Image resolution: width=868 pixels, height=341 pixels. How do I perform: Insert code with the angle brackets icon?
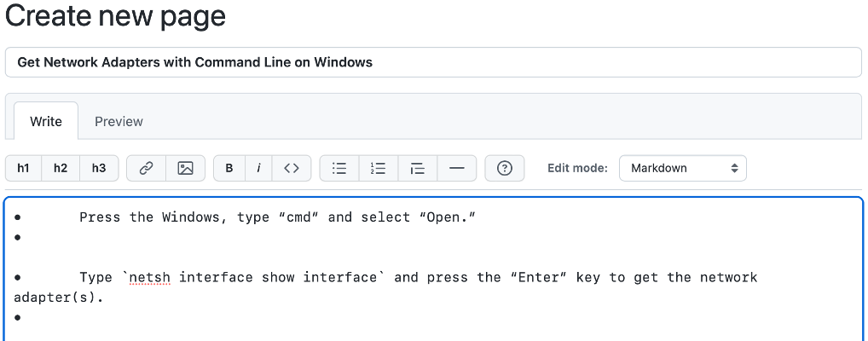tap(291, 168)
